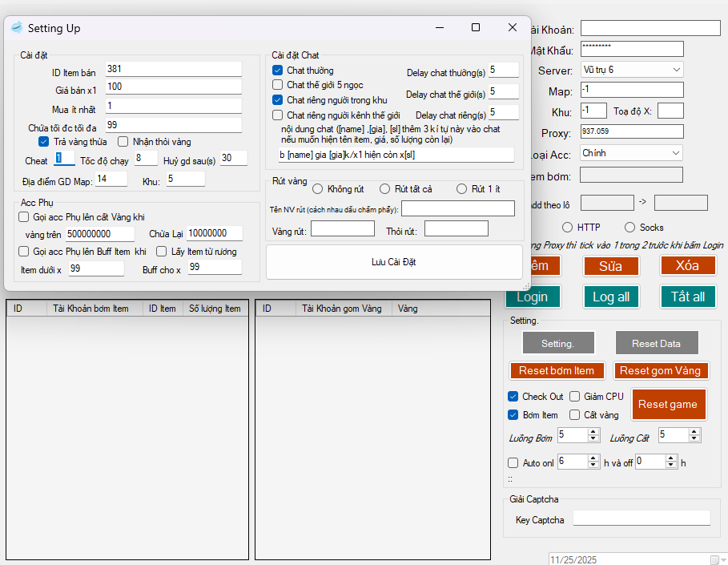
Task: Expand the Server dropdown showing Vũ trụ 6
Action: tap(675, 70)
